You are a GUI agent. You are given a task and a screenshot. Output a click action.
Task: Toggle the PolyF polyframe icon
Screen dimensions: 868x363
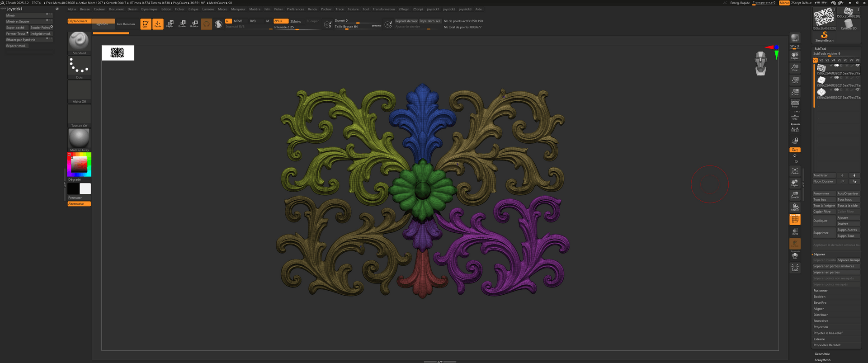pyautogui.click(x=795, y=219)
